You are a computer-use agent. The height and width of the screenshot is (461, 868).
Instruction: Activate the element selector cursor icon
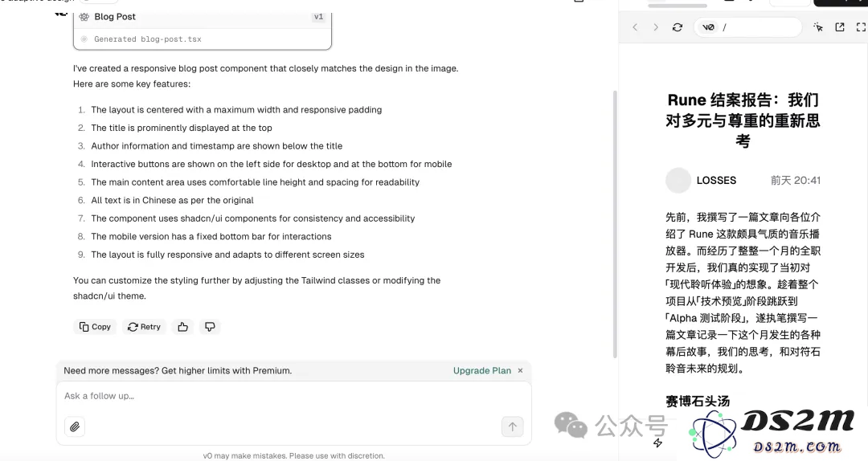tap(818, 27)
